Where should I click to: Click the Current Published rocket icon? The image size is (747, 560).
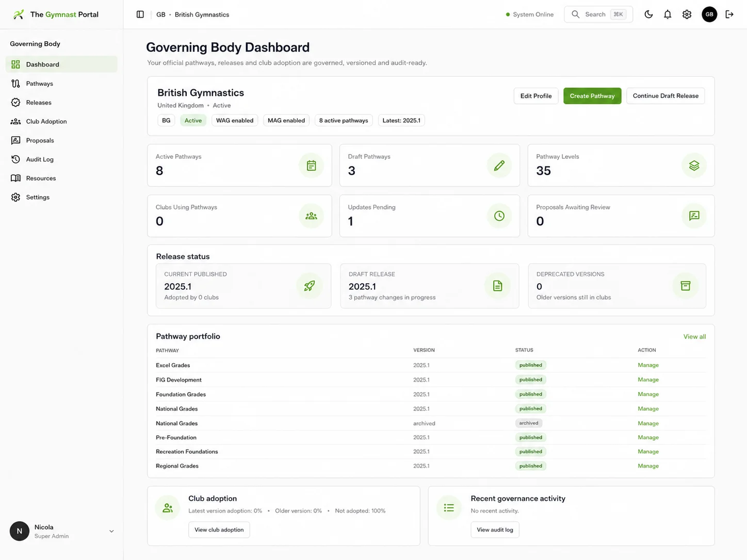(309, 286)
